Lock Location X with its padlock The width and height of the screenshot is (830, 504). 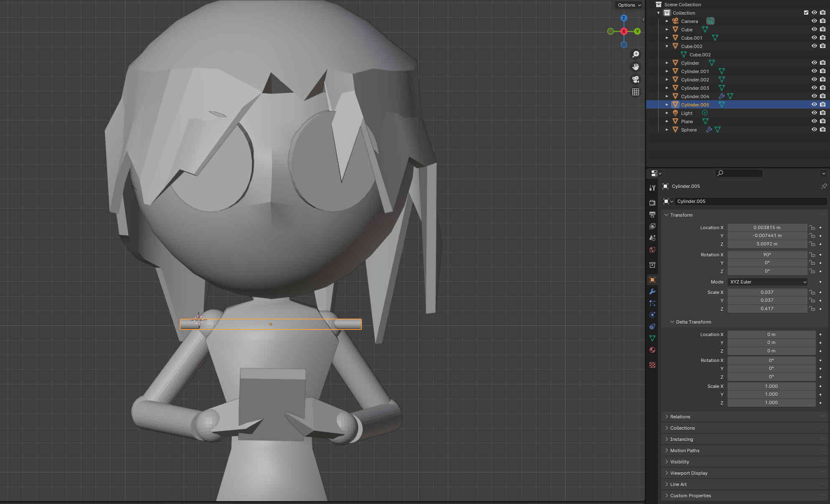coord(812,228)
